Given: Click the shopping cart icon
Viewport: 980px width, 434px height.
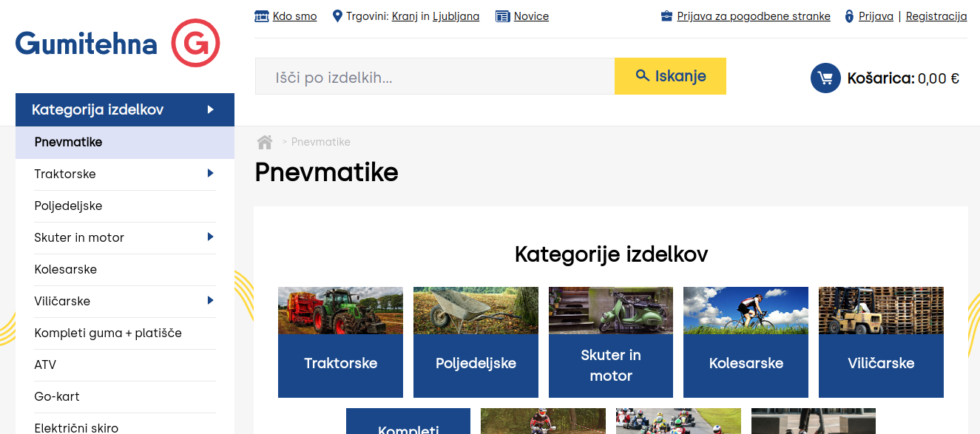Looking at the screenshot, I should click(x=825, y=78).
